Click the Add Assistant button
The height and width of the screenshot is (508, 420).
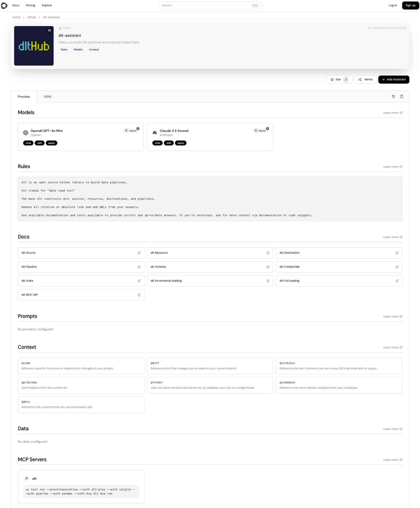point(394,80)
